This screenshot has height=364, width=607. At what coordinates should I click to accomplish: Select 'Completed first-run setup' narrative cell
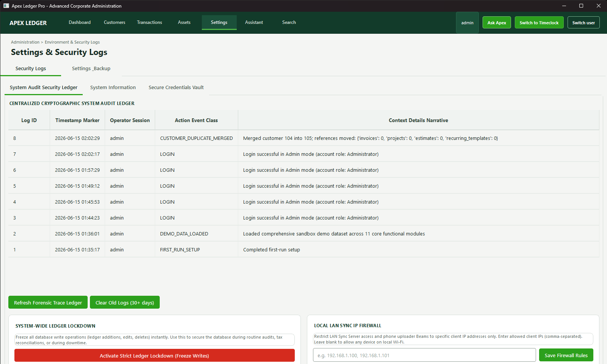click(418, 250)
